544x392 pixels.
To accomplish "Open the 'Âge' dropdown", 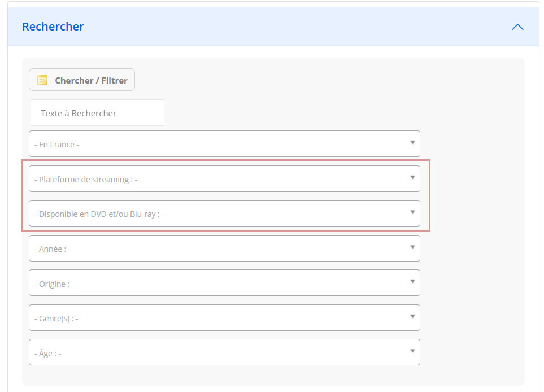I will 224,352.
